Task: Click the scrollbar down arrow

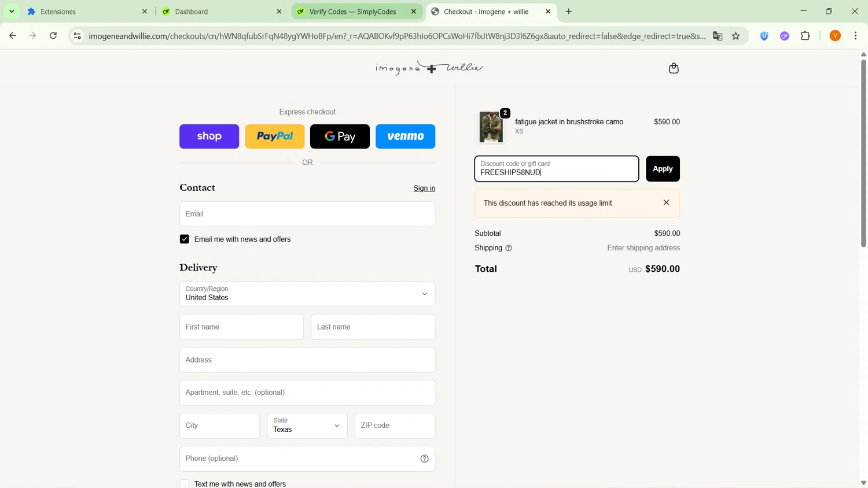Action: pyautogui.click(x=863, y=483)
